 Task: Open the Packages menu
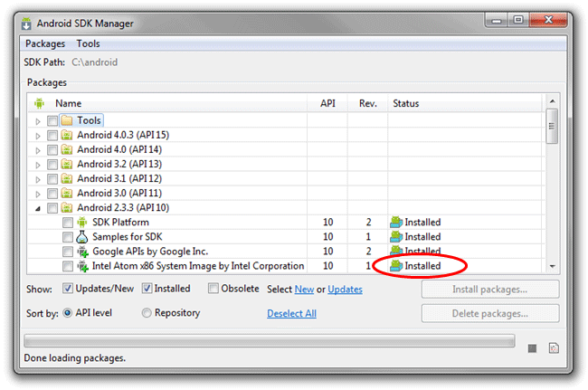pyautogui.click(x=45, y=43)
